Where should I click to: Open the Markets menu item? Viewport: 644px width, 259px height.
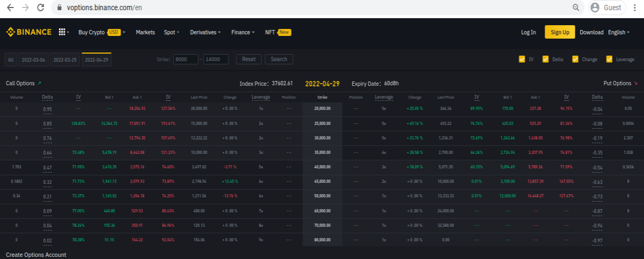tap(145, 32)
